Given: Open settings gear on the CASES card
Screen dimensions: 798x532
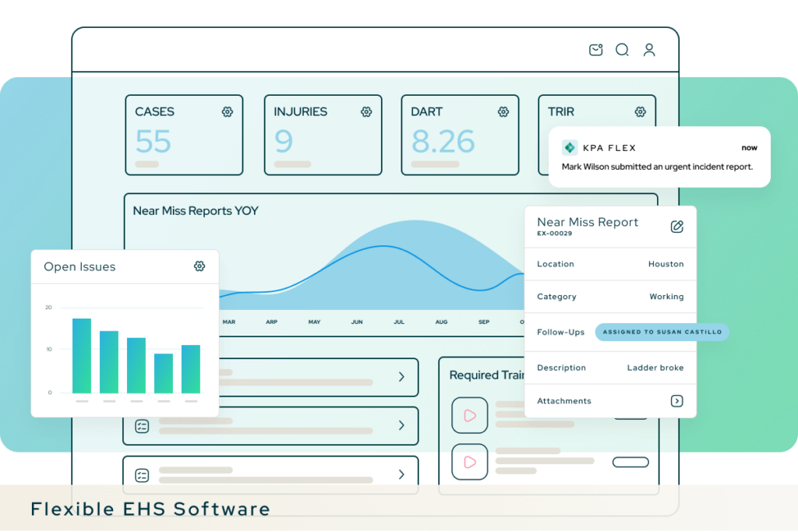Looking at the screenshot, I should coord(227,111).
